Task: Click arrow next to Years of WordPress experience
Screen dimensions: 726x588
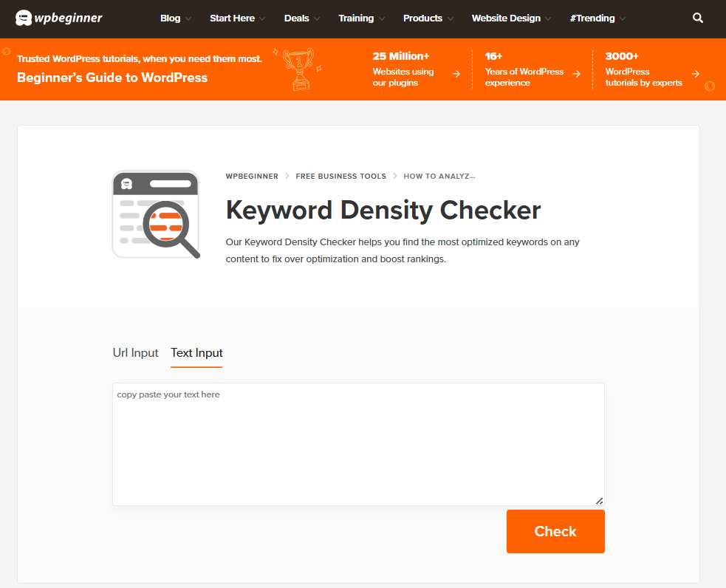Action: click(x=577, y=74)
